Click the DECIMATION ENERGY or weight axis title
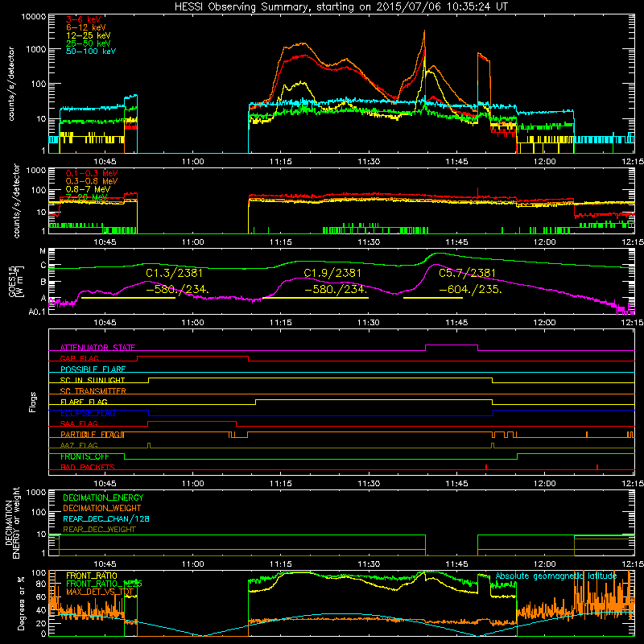The width and height of the screenshot is (644, 644). point(12,522)
